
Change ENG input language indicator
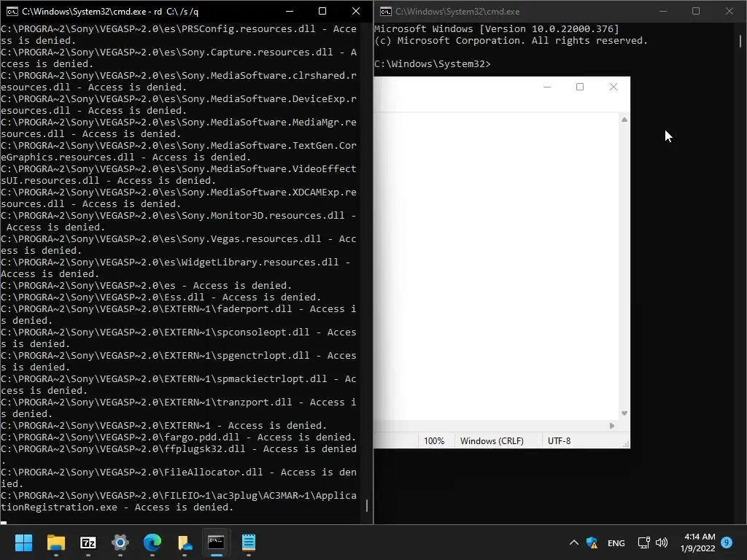(x=616, y=542)
